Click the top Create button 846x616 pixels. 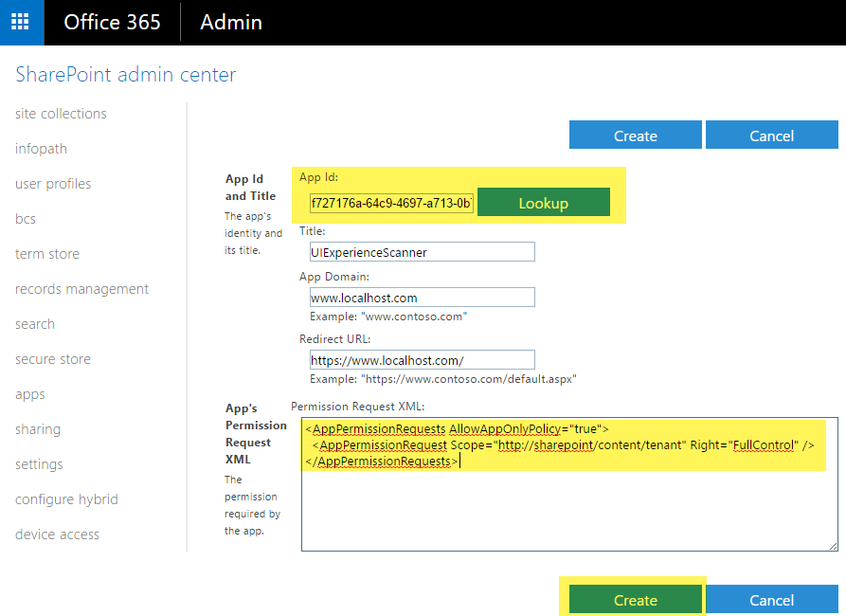635,135
